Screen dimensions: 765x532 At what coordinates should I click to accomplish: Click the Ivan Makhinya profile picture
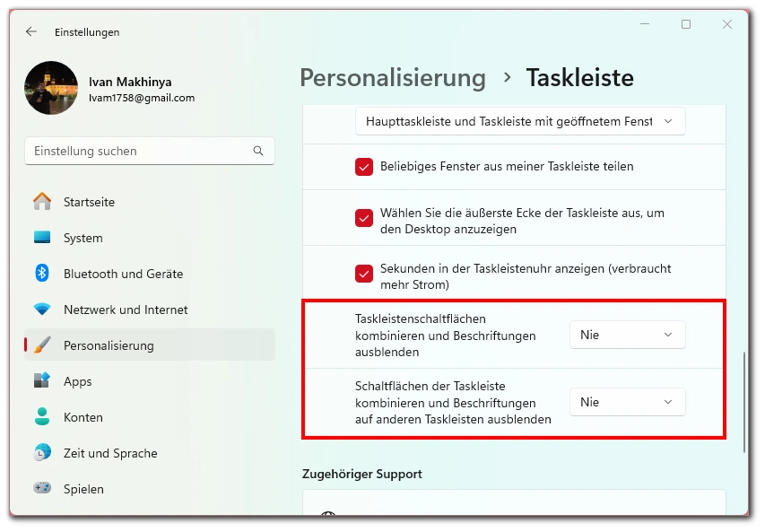pyautogui.click(x=51, y=88)
